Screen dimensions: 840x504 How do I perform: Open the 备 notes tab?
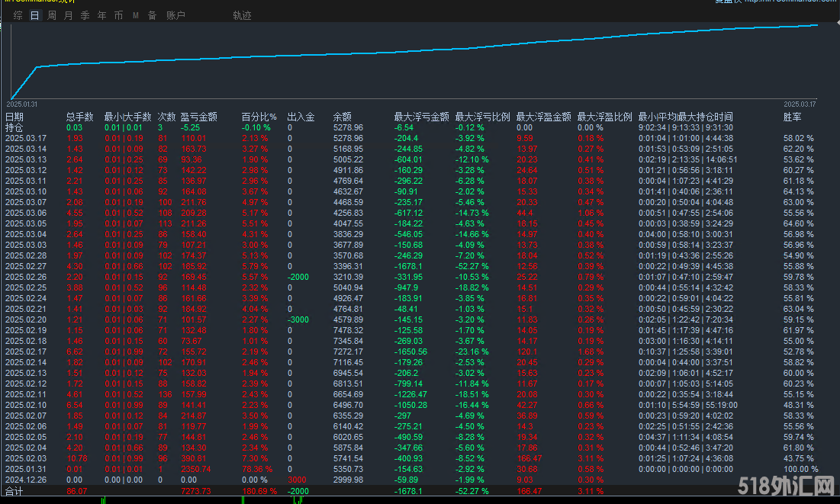[152, 15]
